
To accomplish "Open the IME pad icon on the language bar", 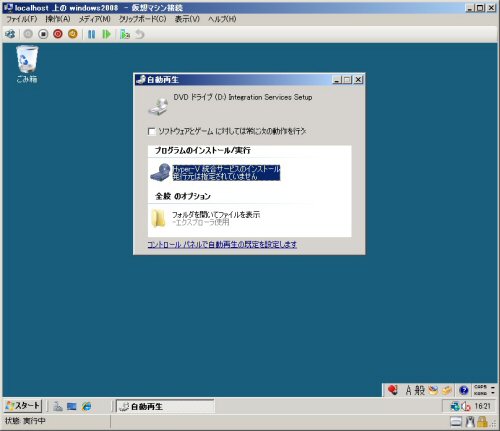I will (433, 390).
